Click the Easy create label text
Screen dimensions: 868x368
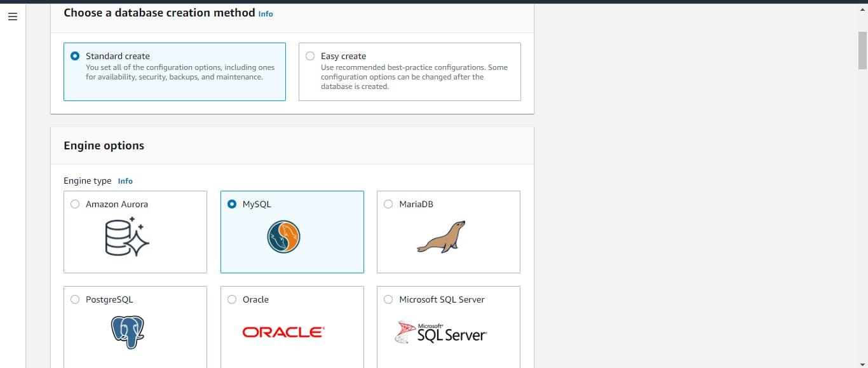tap(343, 56)
